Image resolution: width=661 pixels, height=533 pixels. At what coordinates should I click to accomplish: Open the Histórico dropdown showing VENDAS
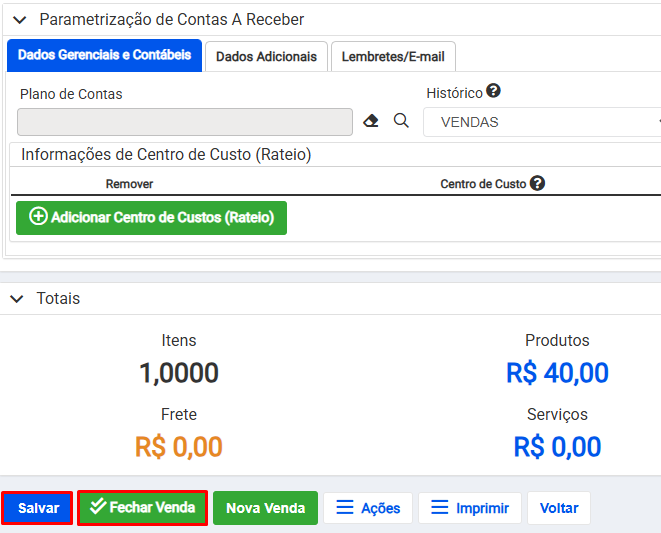click(541, 122)
